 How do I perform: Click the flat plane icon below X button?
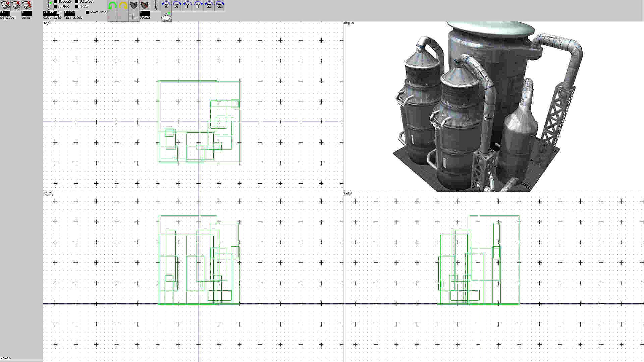[166, 17]
